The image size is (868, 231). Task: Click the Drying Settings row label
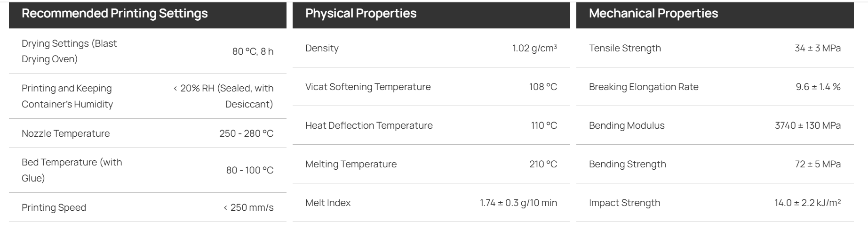pyautogui.click(x=69, y=51)
